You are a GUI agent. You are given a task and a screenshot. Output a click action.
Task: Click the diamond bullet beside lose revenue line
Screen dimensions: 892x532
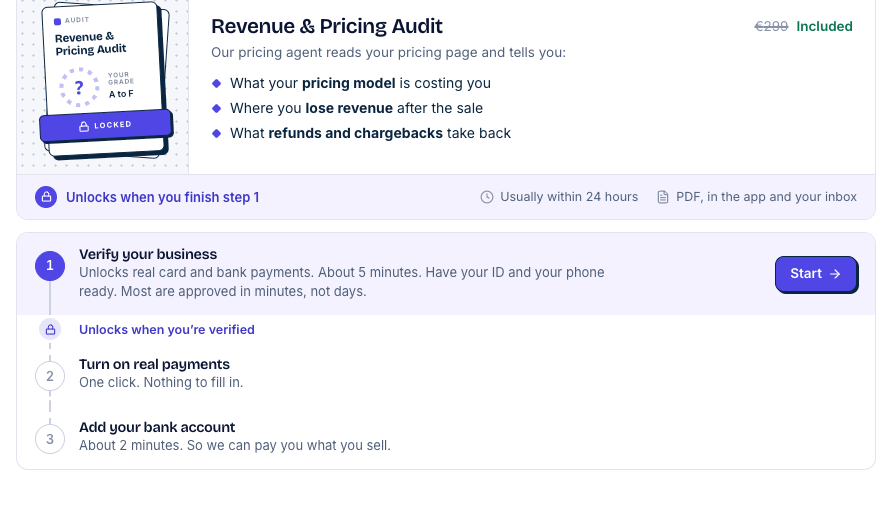[216, 108]
